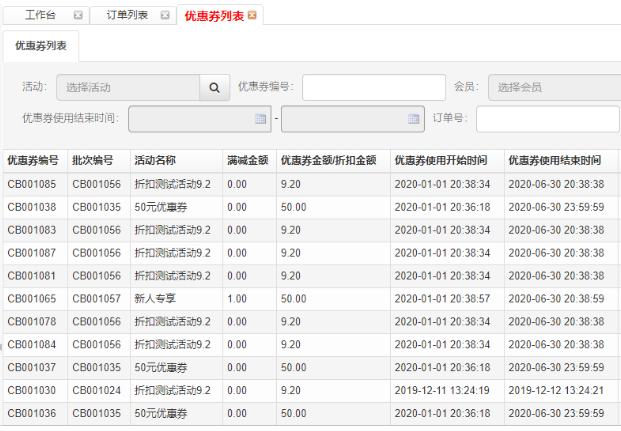Select coupon row CB001078

click(312, 322)
